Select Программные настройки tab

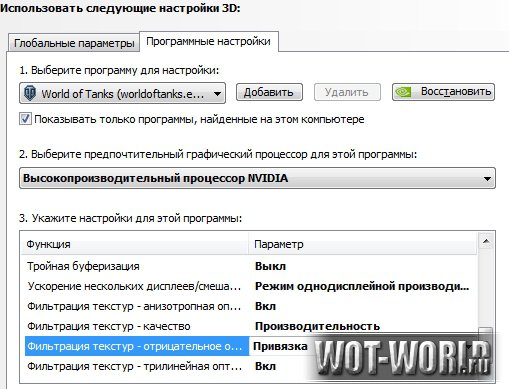point(209,42)
